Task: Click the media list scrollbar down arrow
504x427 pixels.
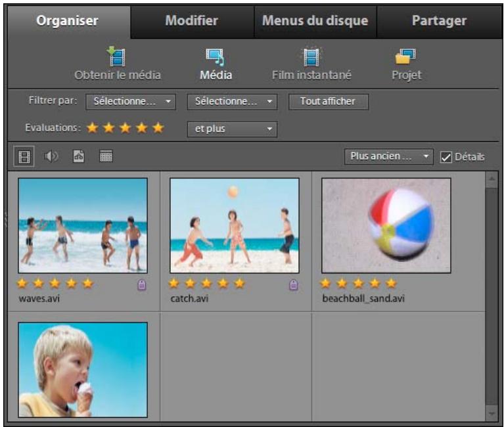Action: [x=492, y=414]
